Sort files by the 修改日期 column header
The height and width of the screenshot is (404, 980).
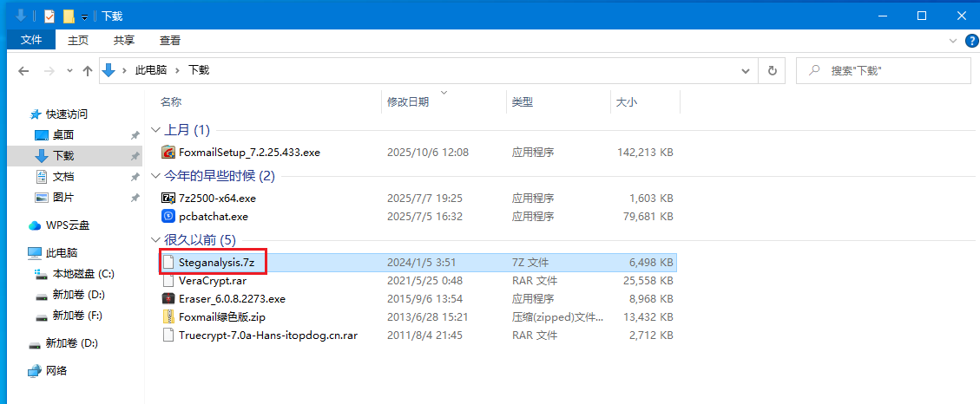pyautogui.click(x=408, y=102)
